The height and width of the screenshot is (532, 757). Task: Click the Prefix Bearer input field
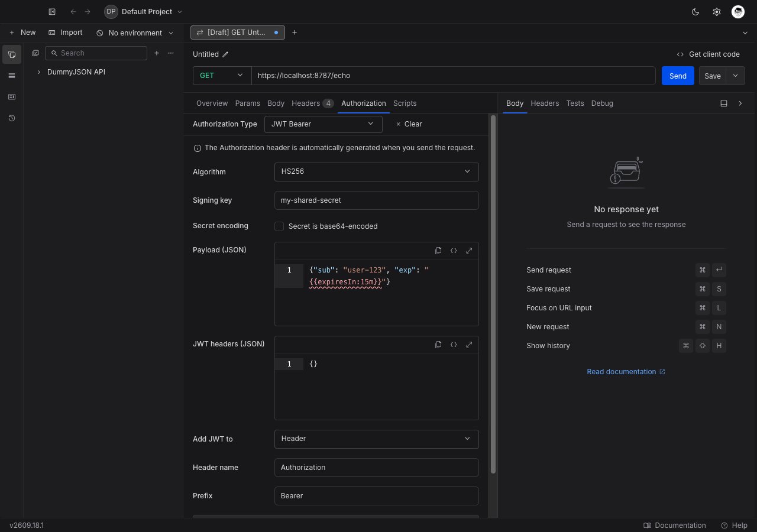[376, 496]
